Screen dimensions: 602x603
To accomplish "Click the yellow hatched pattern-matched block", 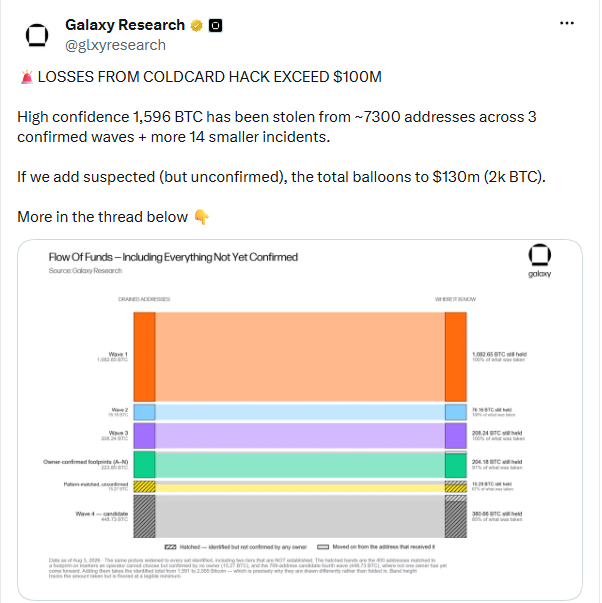I will coord(145,486).
